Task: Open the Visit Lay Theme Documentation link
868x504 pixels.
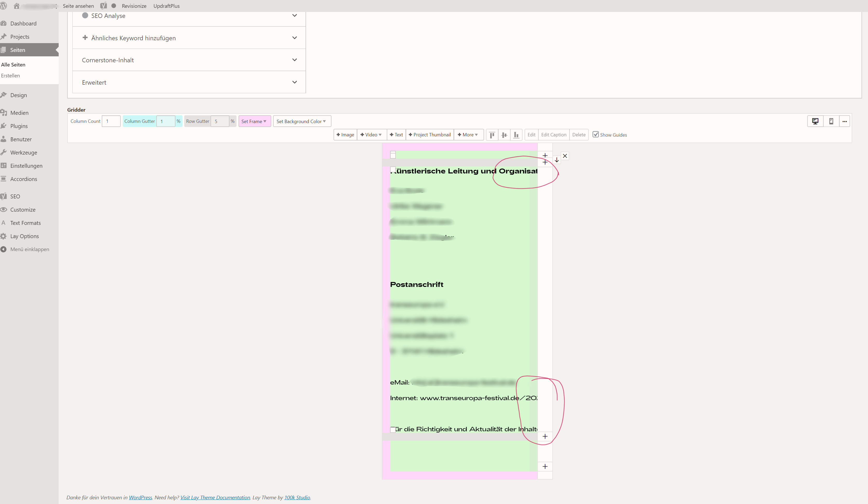Action: click(x=215, y=497)
